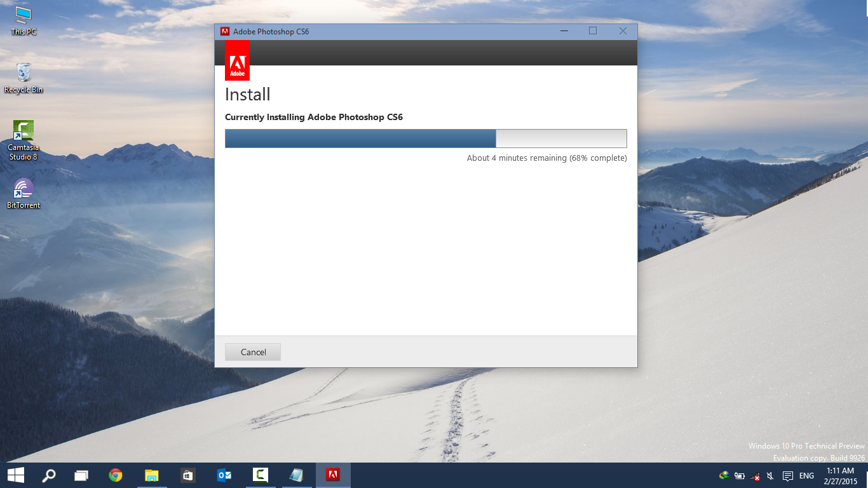
Task: Click the muted volume tray icon
Action: pyautogui.click(x=770, y=476)
